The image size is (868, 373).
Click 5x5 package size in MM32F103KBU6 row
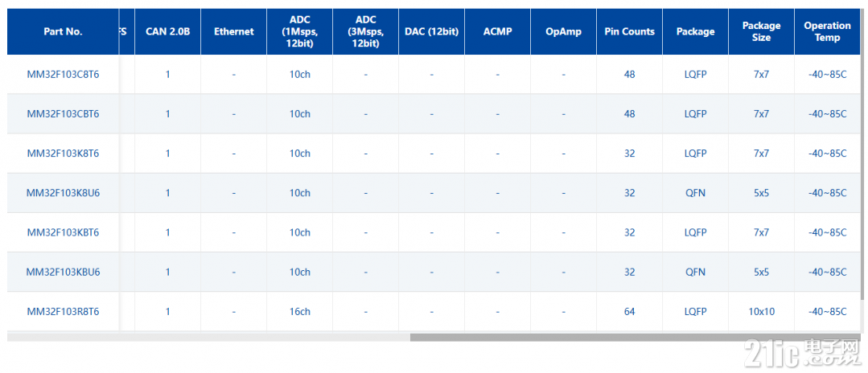tap(761, 273)
